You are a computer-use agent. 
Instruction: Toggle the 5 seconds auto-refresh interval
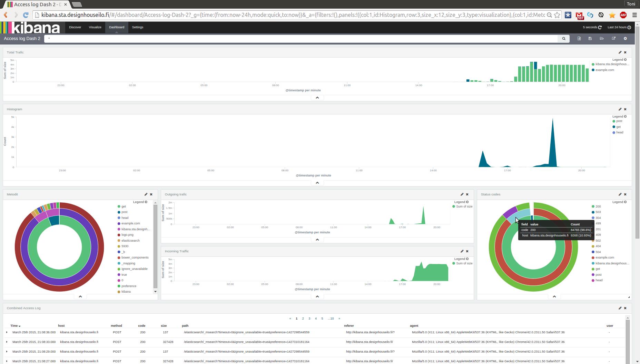tap(592, 27)
